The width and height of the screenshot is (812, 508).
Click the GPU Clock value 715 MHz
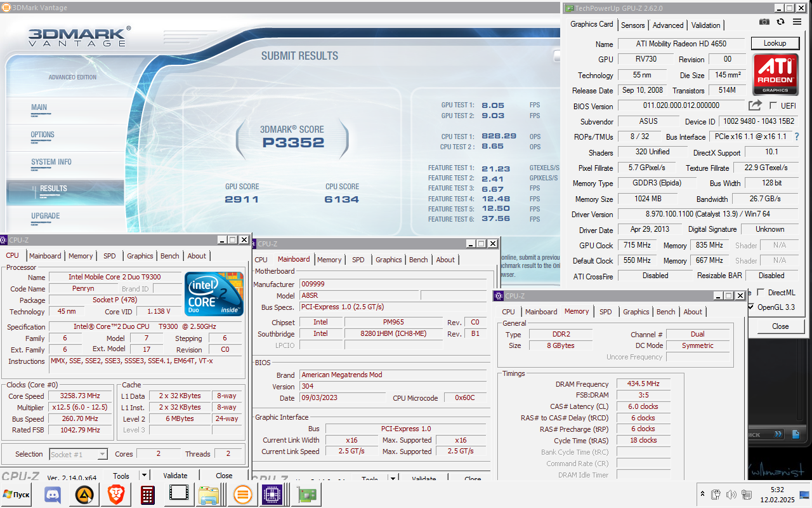(x=637, y=245)
